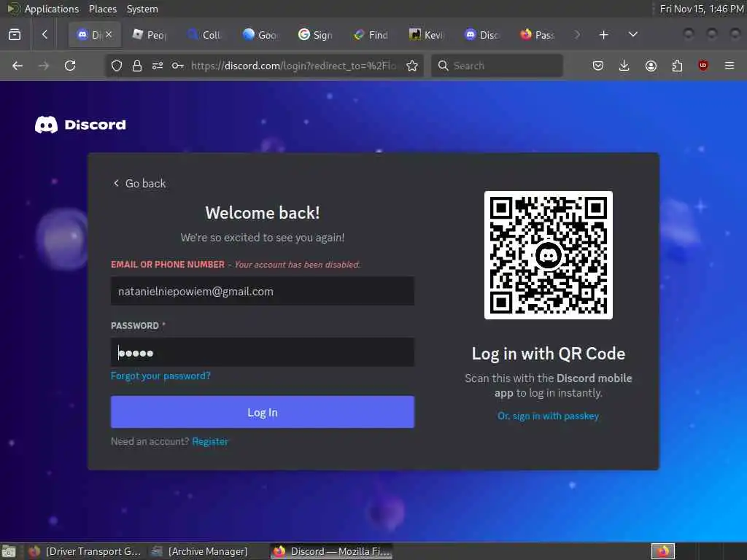Open the Applications menu
Viewport: 747px width, 560px height.
[x=52, y=9]
